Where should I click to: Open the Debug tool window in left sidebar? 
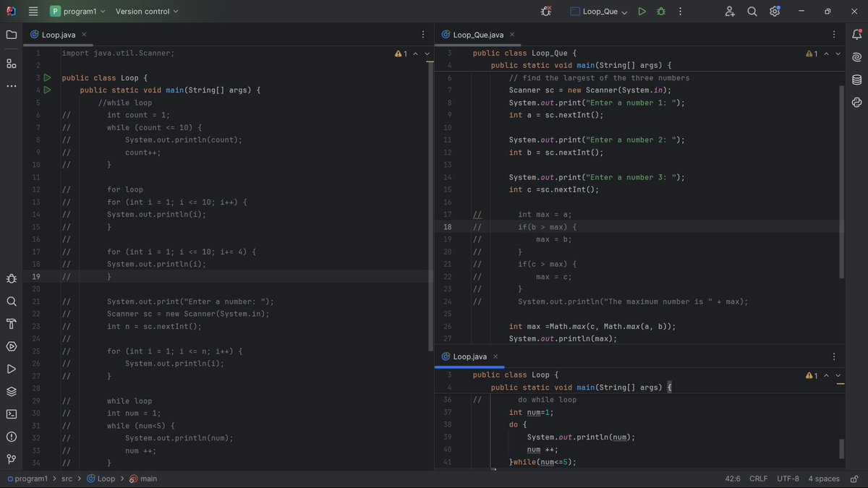tap(11, 278)
